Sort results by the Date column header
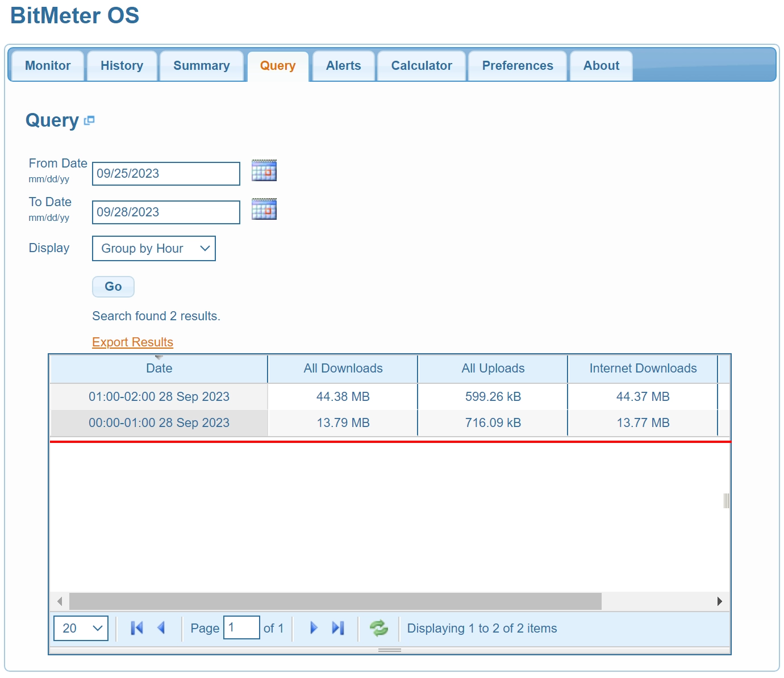This screenshot has width=784, height=678. 159,369
